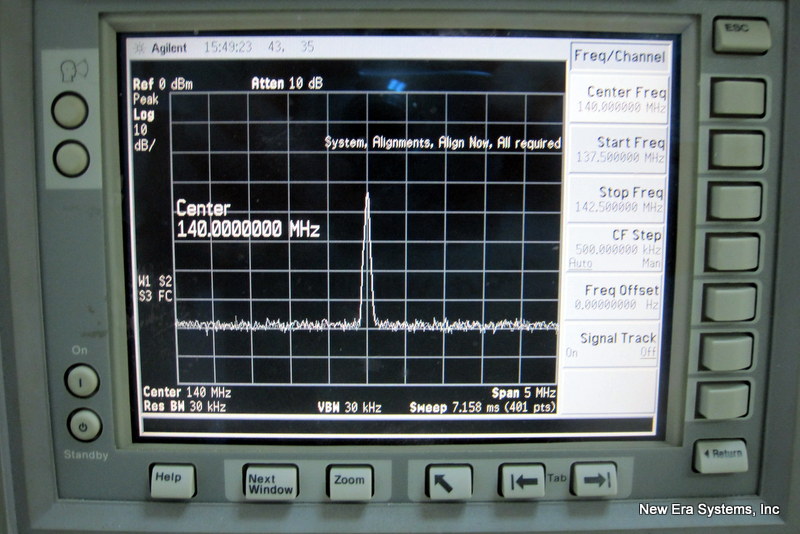Click the 'Sweep 7.158 ms (401 pts)' readout
This screenshot has width=800, height=534.
(483, 408)
